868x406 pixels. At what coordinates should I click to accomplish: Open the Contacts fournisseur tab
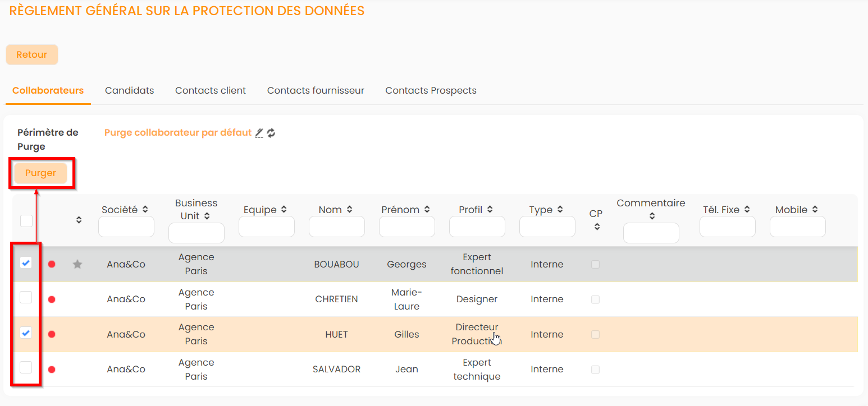point(316,90)
